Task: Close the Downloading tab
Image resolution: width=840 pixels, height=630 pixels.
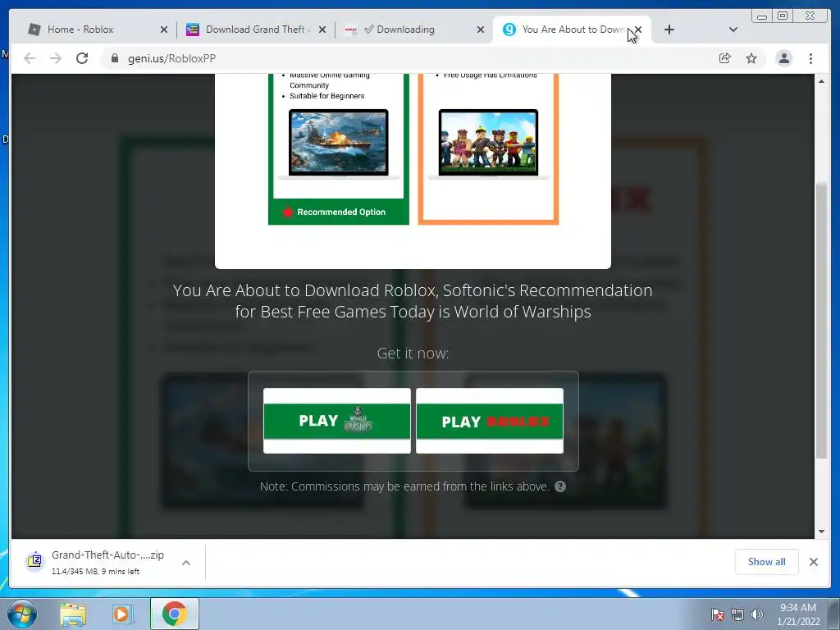Action: pyautogui.click(x=481, y=30)
